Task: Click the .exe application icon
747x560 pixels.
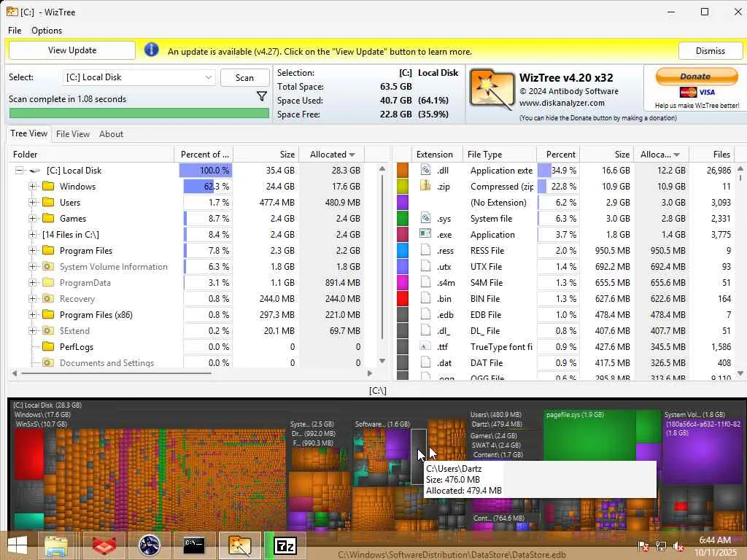Action: pos(425,234)
